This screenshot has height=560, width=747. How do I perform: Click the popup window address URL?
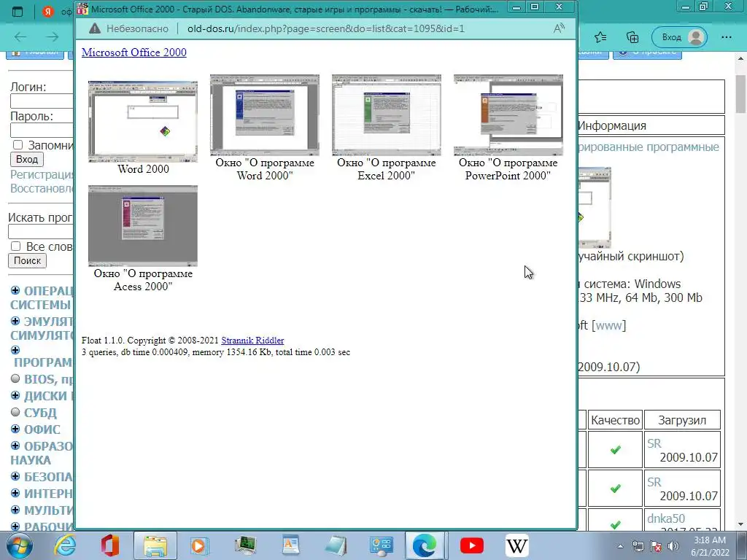[x=325, y=28]
